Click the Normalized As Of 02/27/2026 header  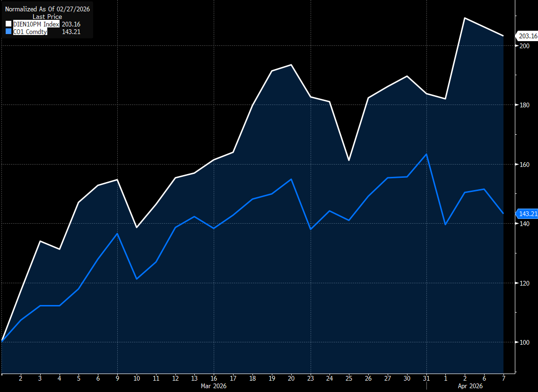(x=47, y=9)
